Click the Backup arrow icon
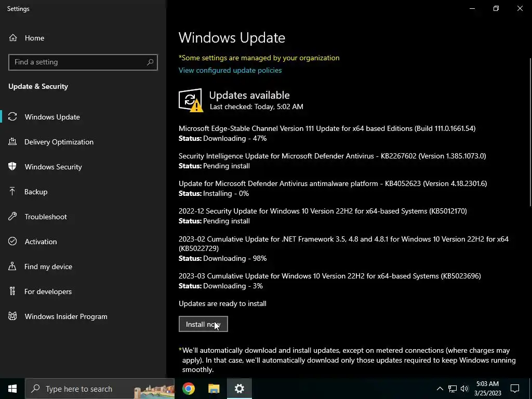 (x=12, y=192)
